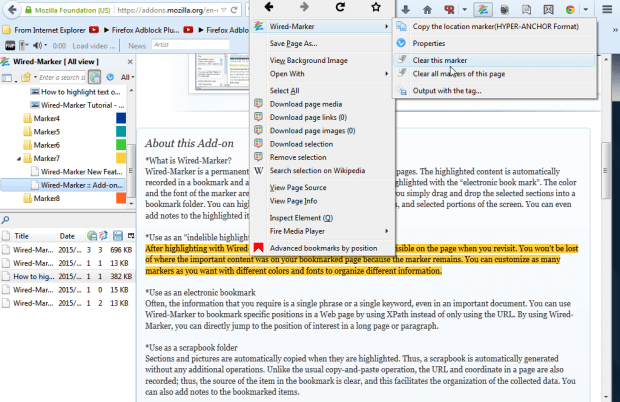Click Load video ... in media toolbar
The image size is (620, 402).
coord(94,46)
